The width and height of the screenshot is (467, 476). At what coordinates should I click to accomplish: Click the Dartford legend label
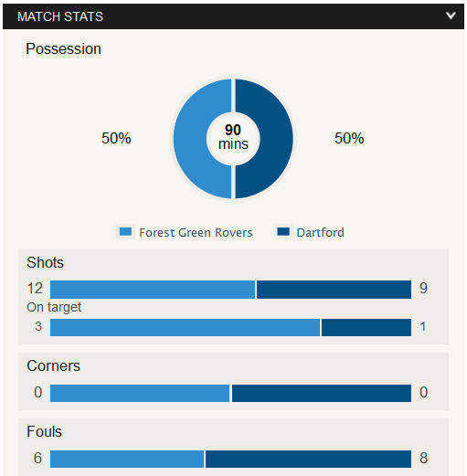320,232
